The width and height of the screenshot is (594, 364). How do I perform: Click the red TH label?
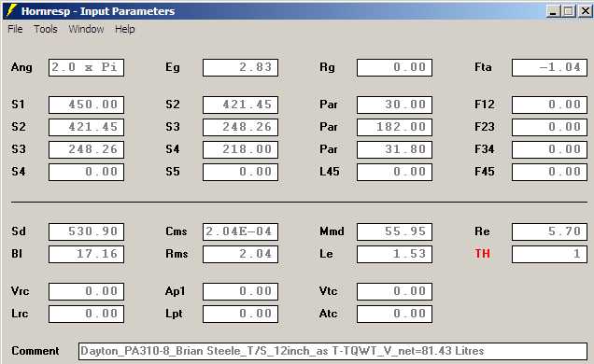pyautogui.click(x=482, y=254)
